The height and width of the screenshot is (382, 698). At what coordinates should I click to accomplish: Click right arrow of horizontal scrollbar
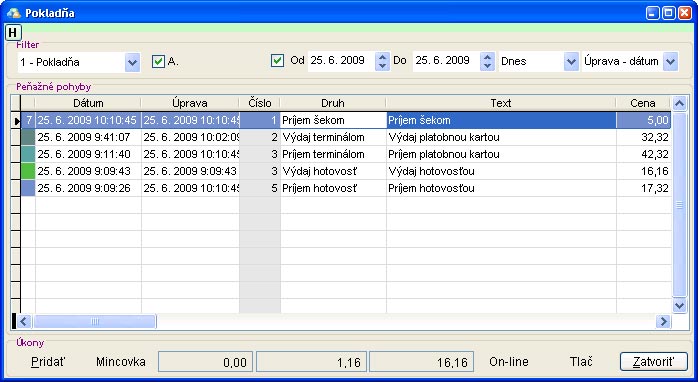(663, 321)
